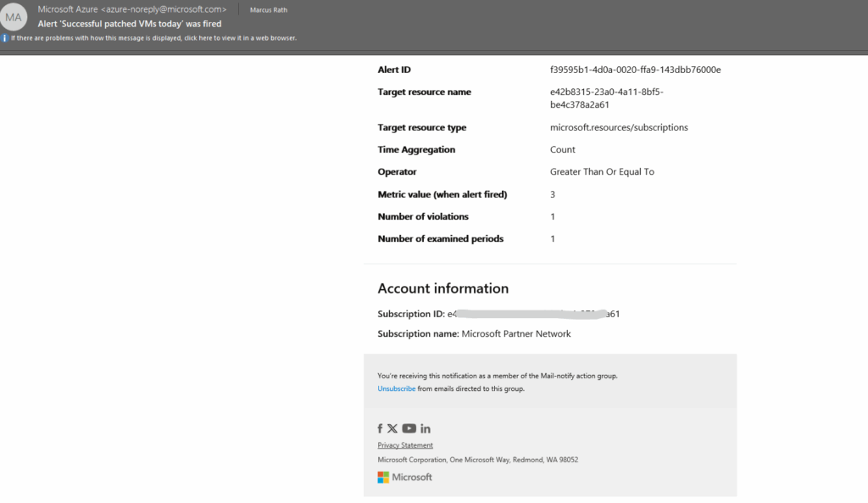Select the Operator value Greater Than Or Equal To
Viewport: 868px width, 503px height.
[603, 171]
